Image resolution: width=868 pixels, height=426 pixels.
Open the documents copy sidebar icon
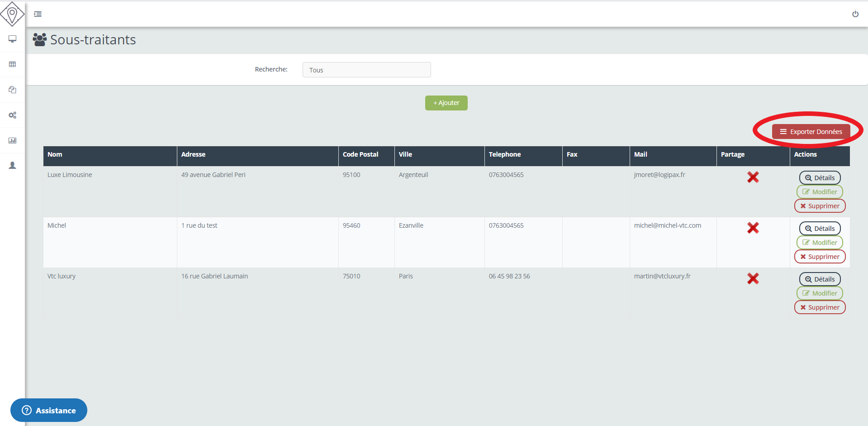12,90
